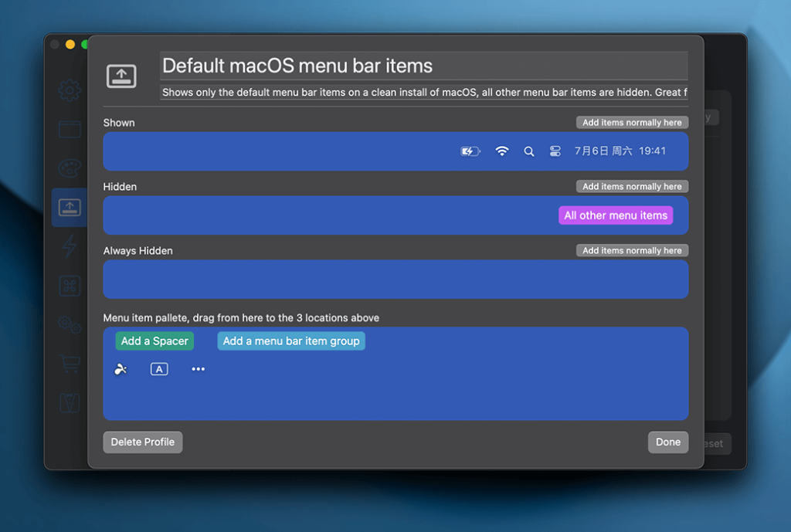
Task: Click "Add items normally here" for Shown
Action: [x=632, y=123]
